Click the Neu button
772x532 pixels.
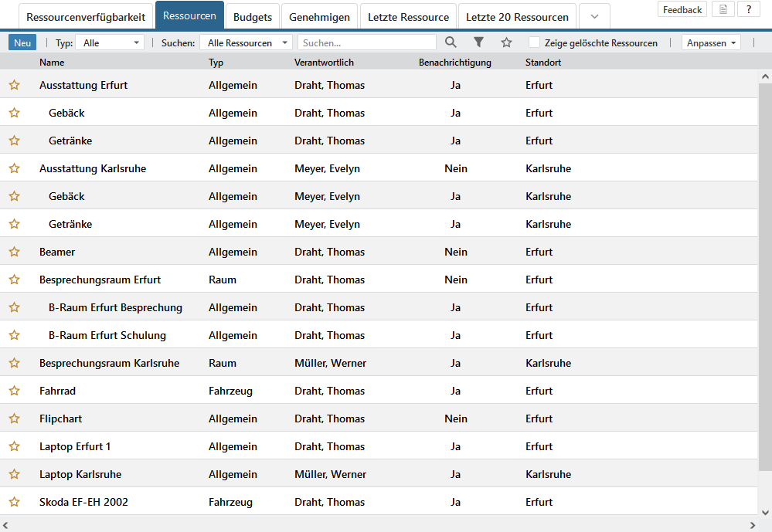click(22, 43)
